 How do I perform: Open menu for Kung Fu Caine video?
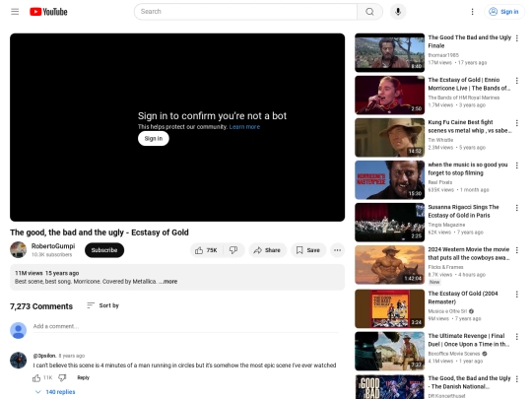click(517, 123)
